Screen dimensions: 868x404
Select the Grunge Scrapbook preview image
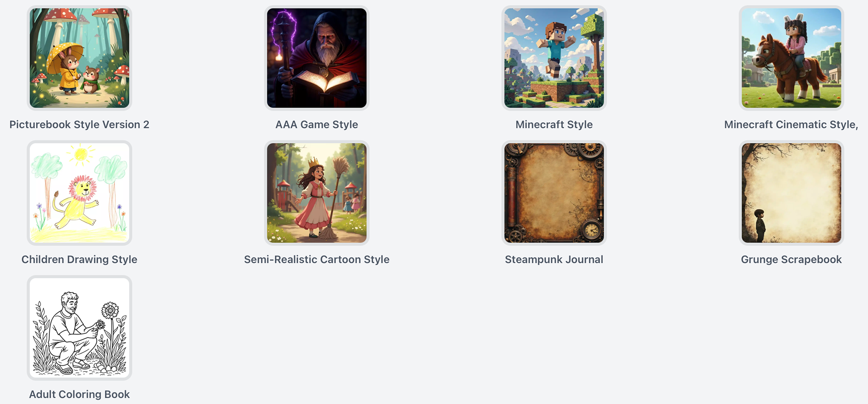pos(792,193)
